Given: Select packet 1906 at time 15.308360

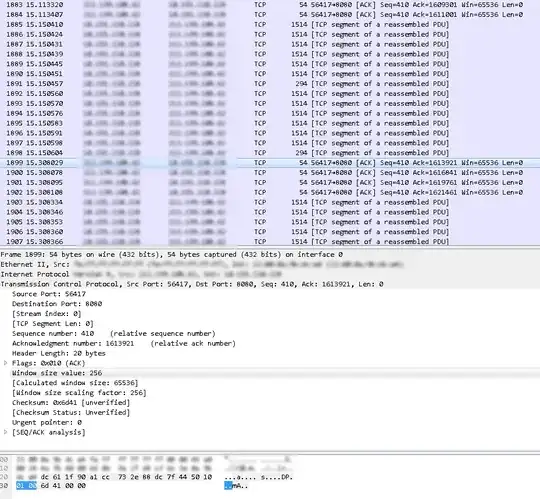Looking at the screenshot, I should pyautogui.click(x=270, y=232).
